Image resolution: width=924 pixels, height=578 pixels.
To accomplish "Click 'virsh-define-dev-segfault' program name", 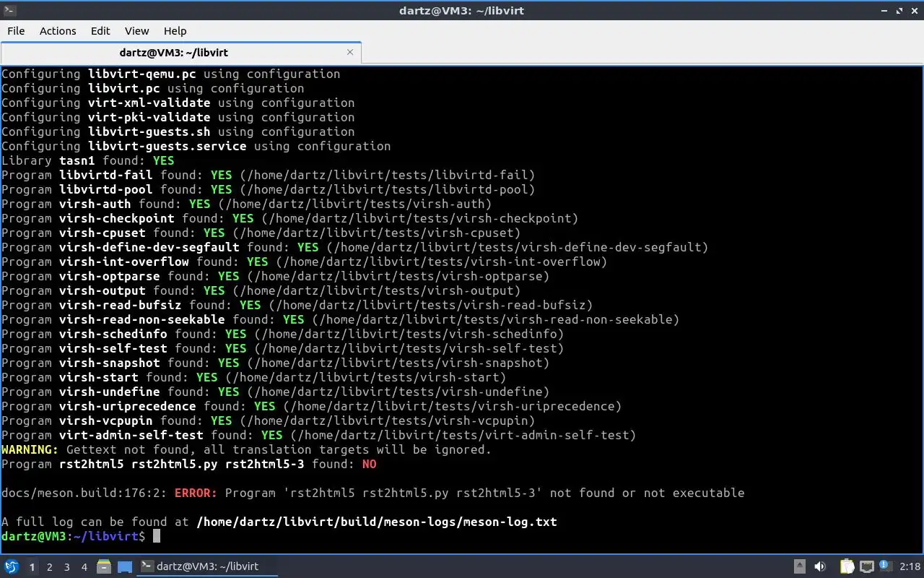I will tap(149, 247).
